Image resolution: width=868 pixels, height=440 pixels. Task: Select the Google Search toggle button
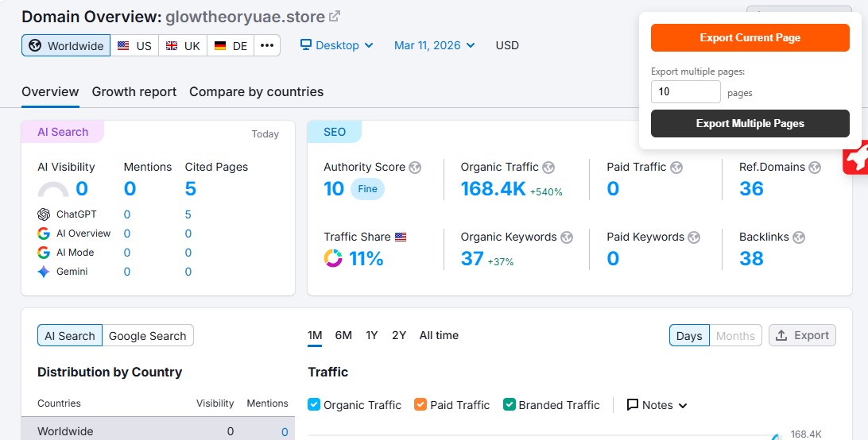click(148, 335)
